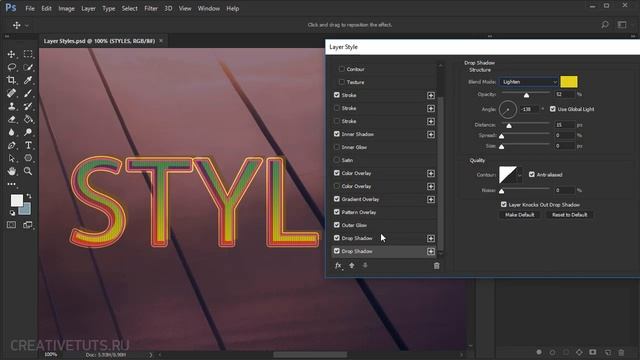Viewport: 640px width, 360px height.
Task: Select the Zoom magnifier tool in toolbar
Action: 28,171
